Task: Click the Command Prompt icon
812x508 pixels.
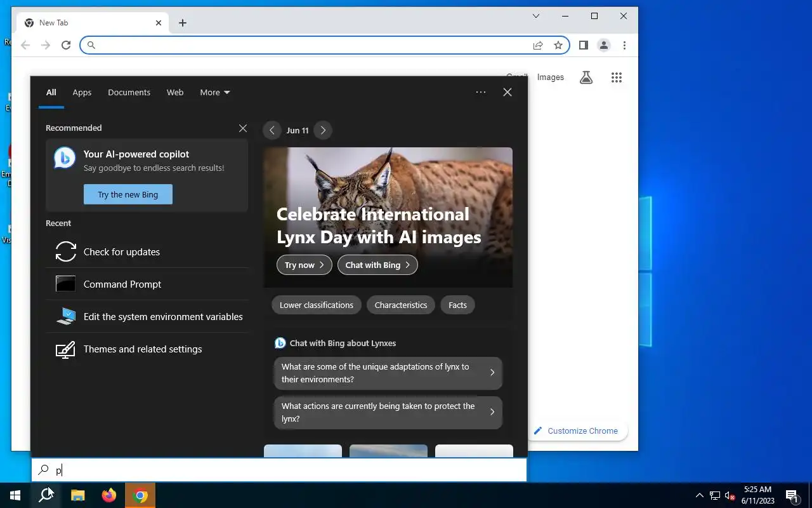Action: pos(66,284)
